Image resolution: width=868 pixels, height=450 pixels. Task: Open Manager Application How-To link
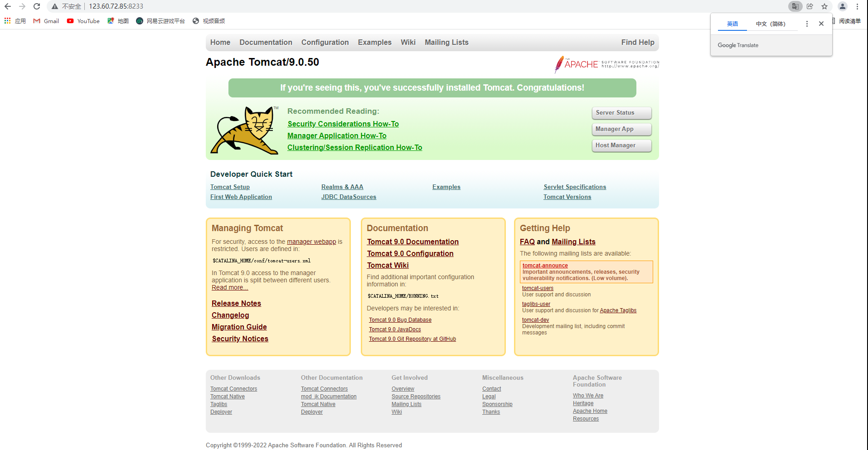[x=337, y=135]
